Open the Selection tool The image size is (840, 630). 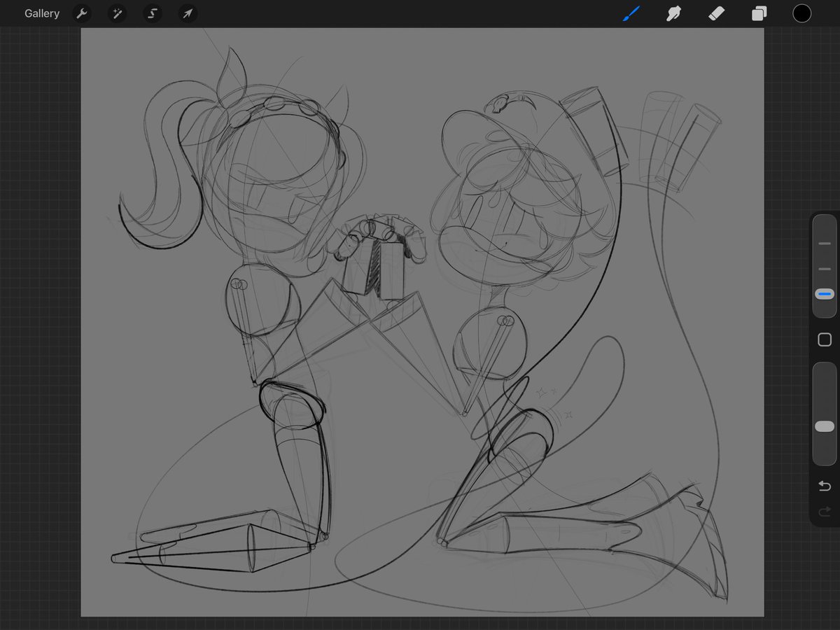[x=152, y=13]
